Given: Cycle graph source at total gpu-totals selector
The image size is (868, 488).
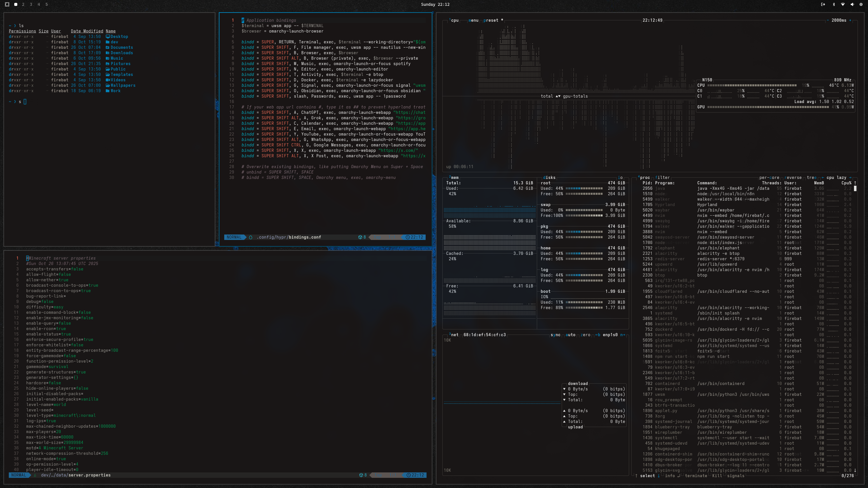Looking at the screenshot, I should (x=558, y=96).
